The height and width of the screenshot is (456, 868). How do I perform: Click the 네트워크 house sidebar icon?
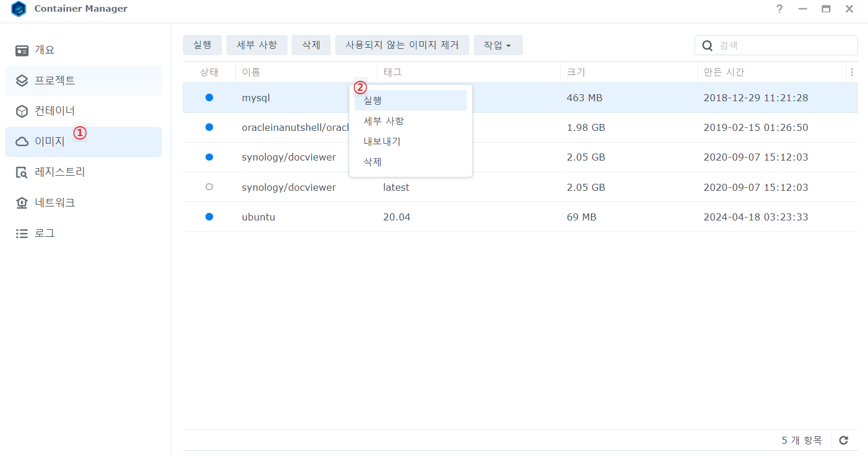(x=22, y=203)
